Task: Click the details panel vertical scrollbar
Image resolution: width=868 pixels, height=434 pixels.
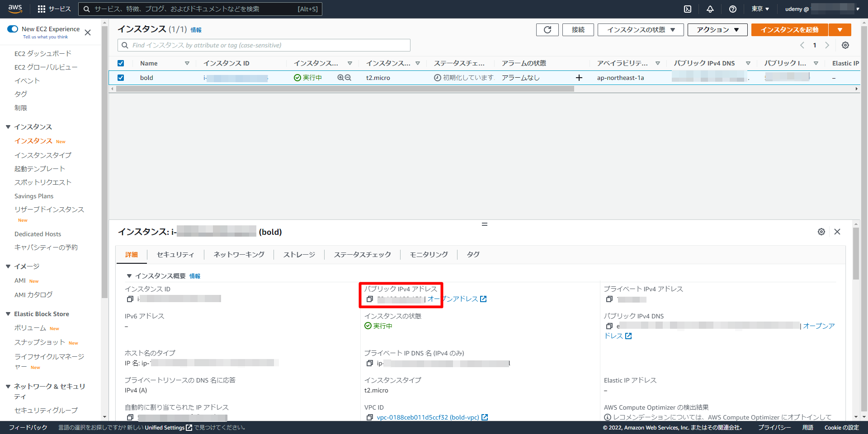Action: click(856, 253)
